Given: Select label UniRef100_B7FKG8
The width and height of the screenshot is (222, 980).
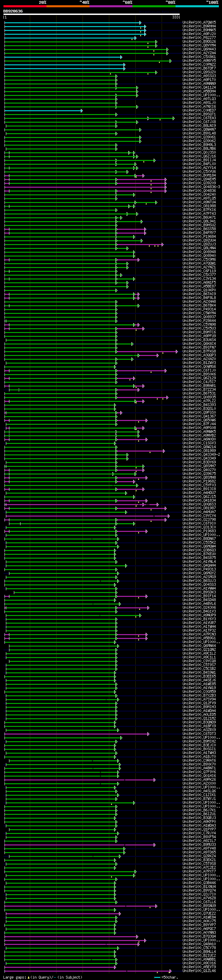Looking at the screenshot, I should pyautogui.click(x=199, y=351).
